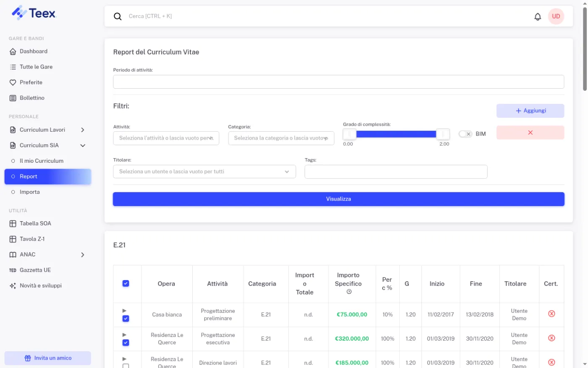Click the 13/02/2018 end date cell
This screenshot has height=368, width=588.
[x=480, y=315]
